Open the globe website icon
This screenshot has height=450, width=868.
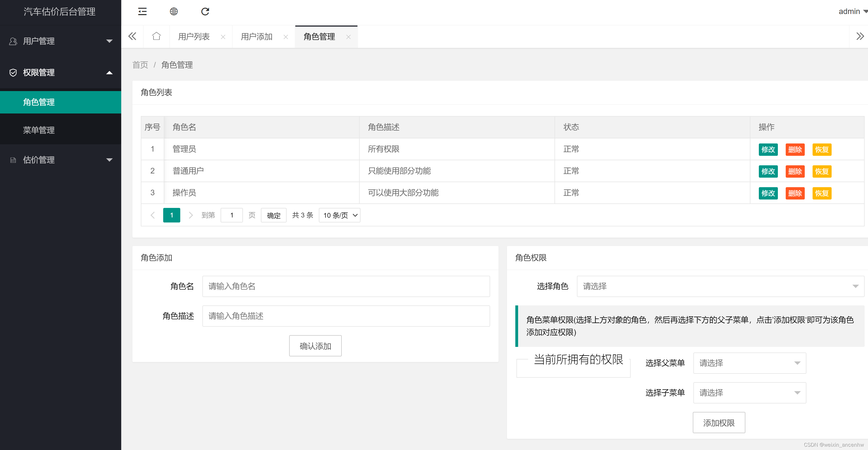click(174, 11)
